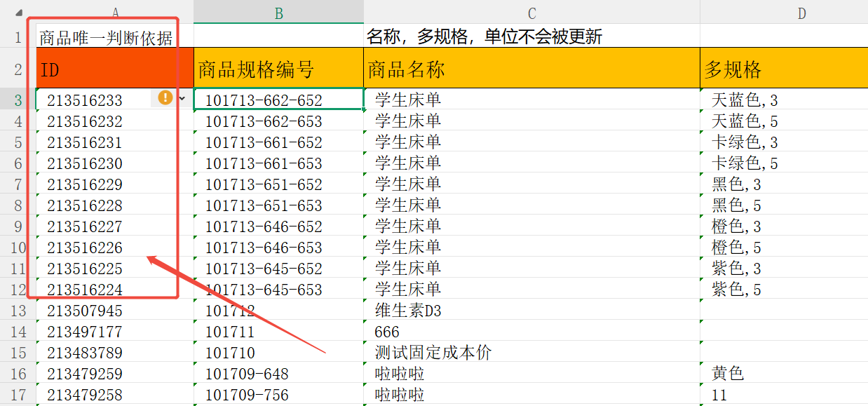Select row 1 header
868x406 pixels.
[x=18, y=36]
